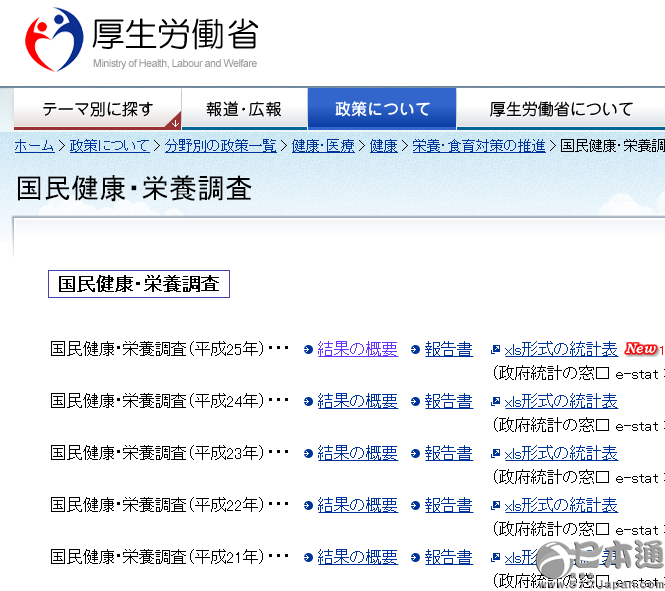This screenshot has width=665, height=591.
Task: Open 報告書 for 平成24年
Action: click(449, 401)
